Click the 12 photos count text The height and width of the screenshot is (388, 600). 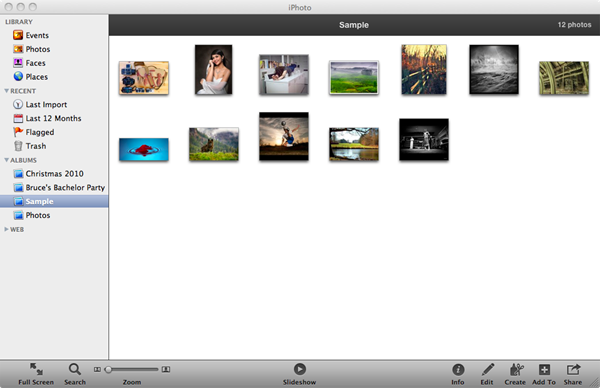coord(574,24)
